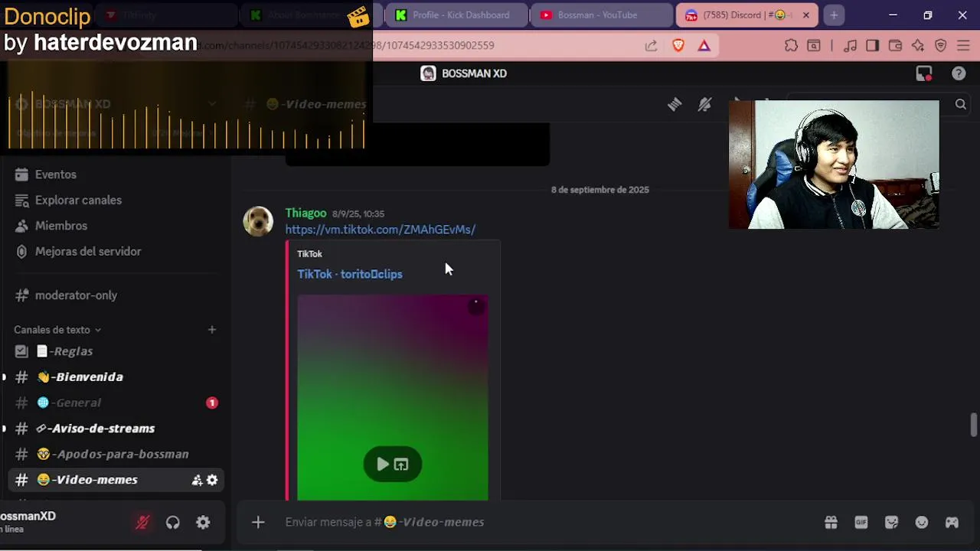The image size is (980, 551).
Task: Select the Discord browser tab
Action: coord(746,15)
